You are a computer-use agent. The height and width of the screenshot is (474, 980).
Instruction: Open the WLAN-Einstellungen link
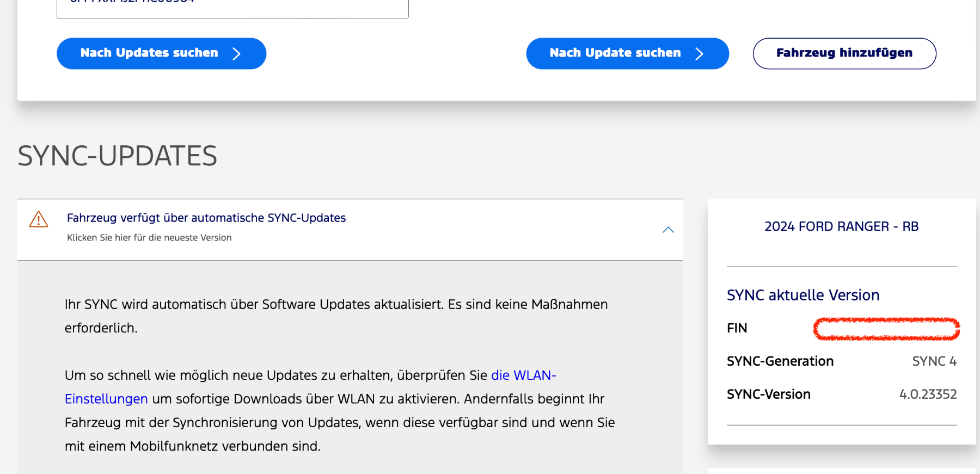310,387
